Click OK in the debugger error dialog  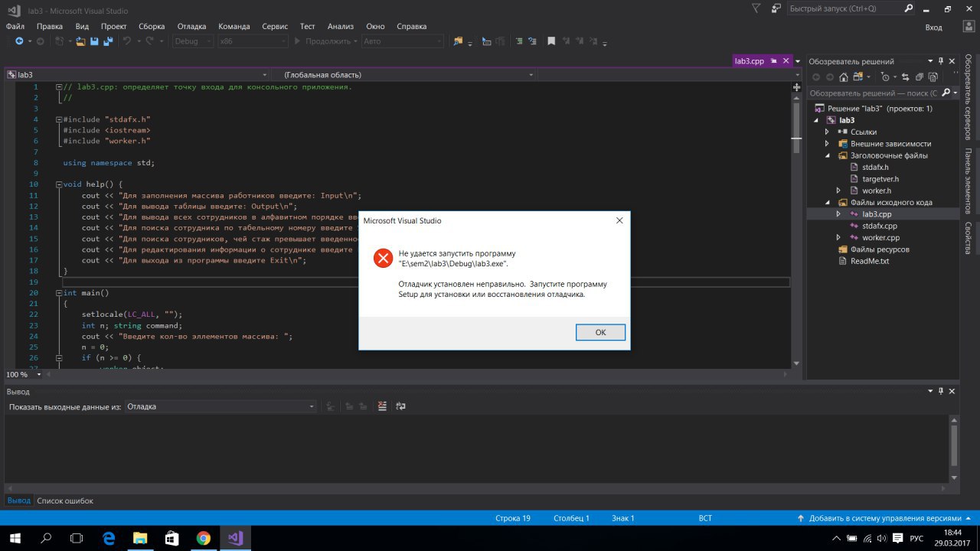point(600,332)
